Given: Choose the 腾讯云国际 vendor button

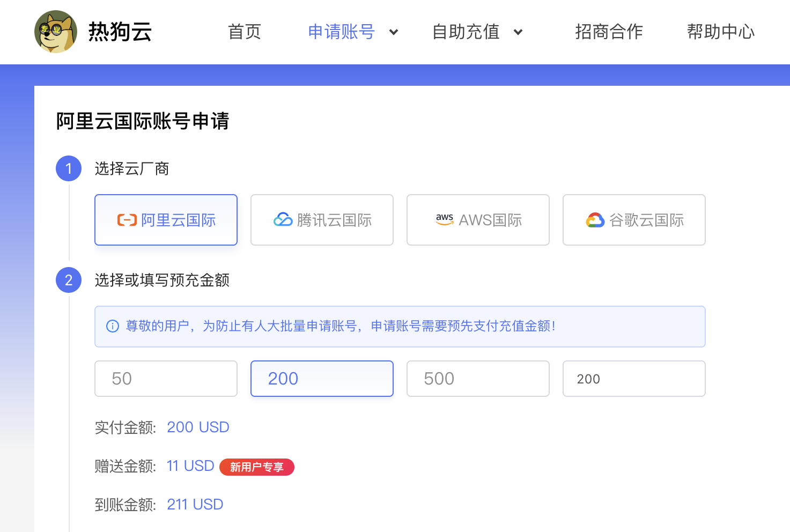Looking at the screenshot, I should (x=322, y=220).
